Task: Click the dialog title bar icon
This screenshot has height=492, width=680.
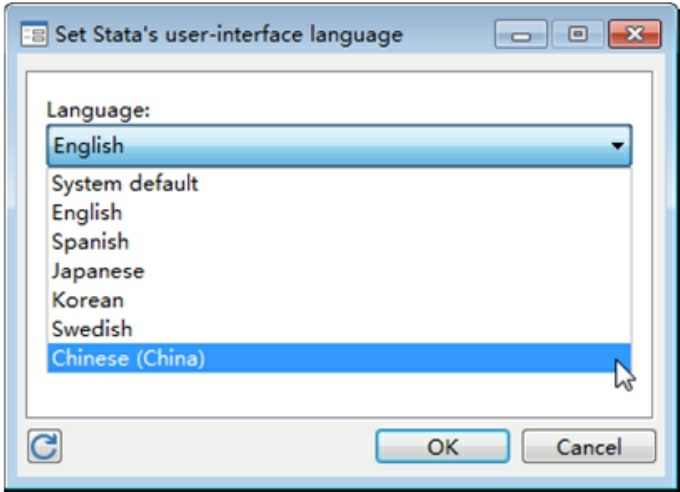Action: pos(34,34)
